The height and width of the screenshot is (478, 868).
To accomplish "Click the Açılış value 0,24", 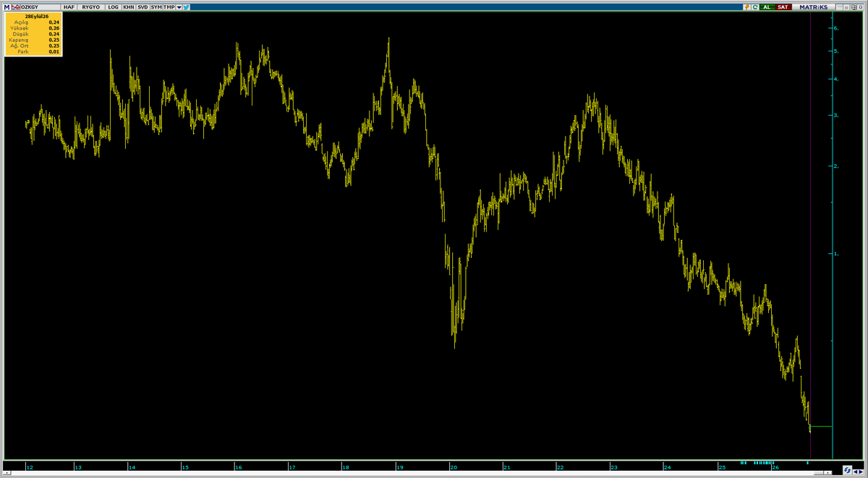I will tap(53, 22).
